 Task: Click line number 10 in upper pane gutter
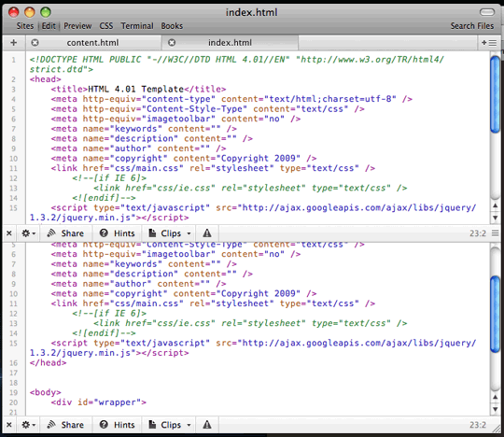[13, 159]
